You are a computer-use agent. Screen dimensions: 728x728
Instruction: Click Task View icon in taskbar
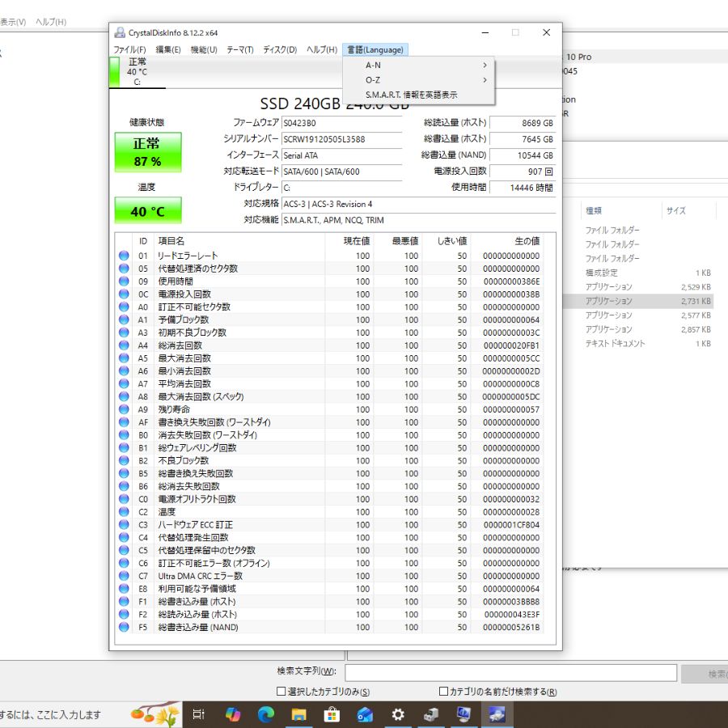click(198, 714)
